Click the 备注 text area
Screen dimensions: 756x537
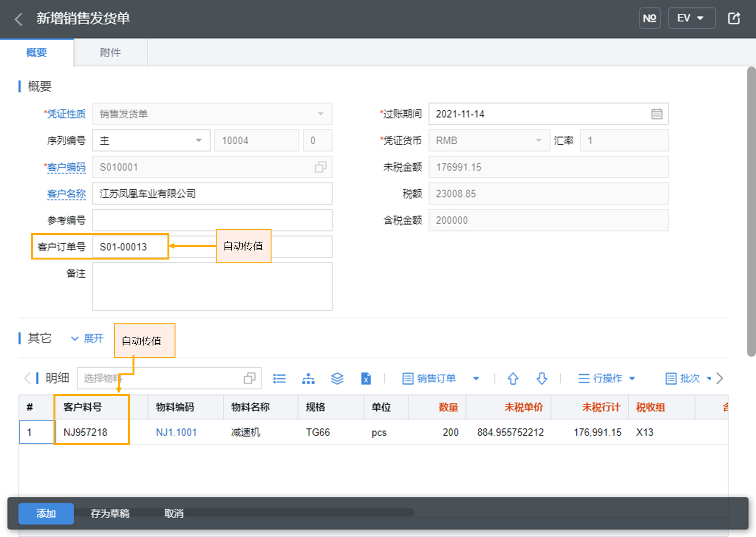click(x=212, y=286)
